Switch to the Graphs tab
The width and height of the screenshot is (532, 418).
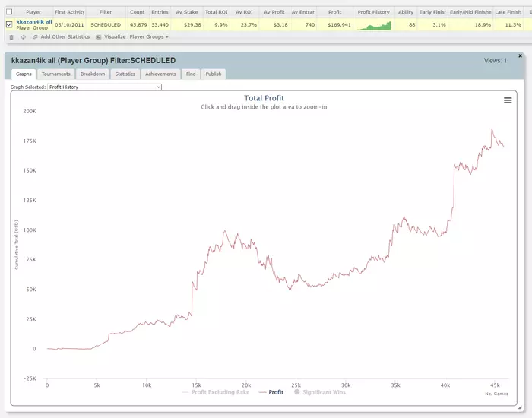click(x=24, y=74)
